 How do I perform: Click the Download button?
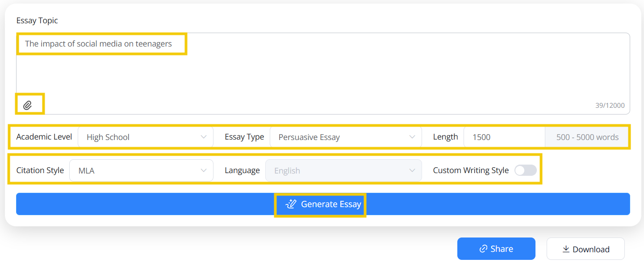coord(585,249)
